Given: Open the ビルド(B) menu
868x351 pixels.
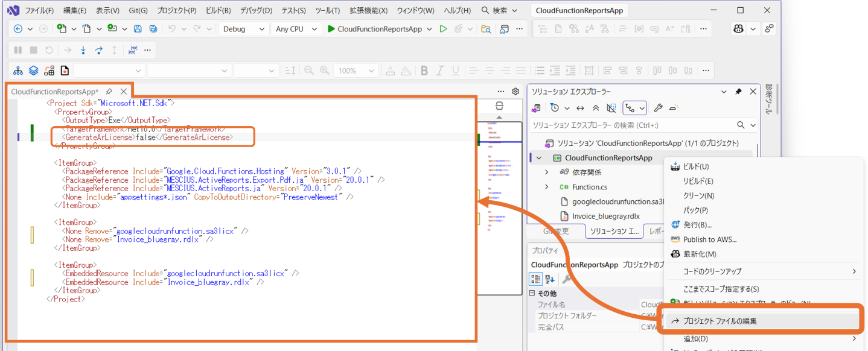Looking at the screenshot, I should [x=218, y=10].
